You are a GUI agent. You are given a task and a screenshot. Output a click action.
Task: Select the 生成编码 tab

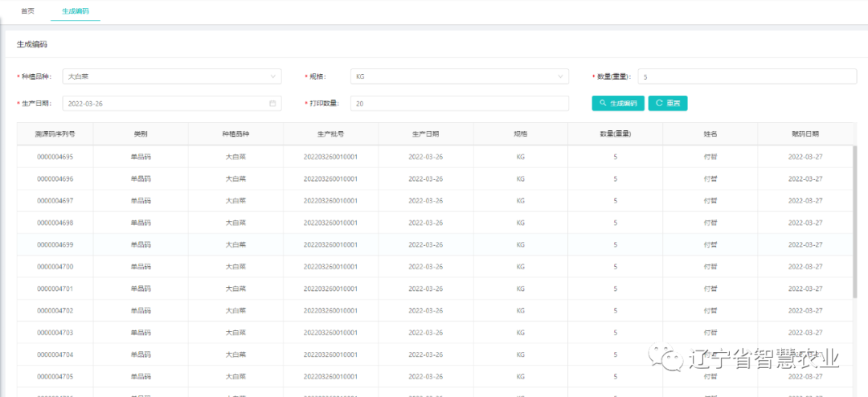click(76, 11)
